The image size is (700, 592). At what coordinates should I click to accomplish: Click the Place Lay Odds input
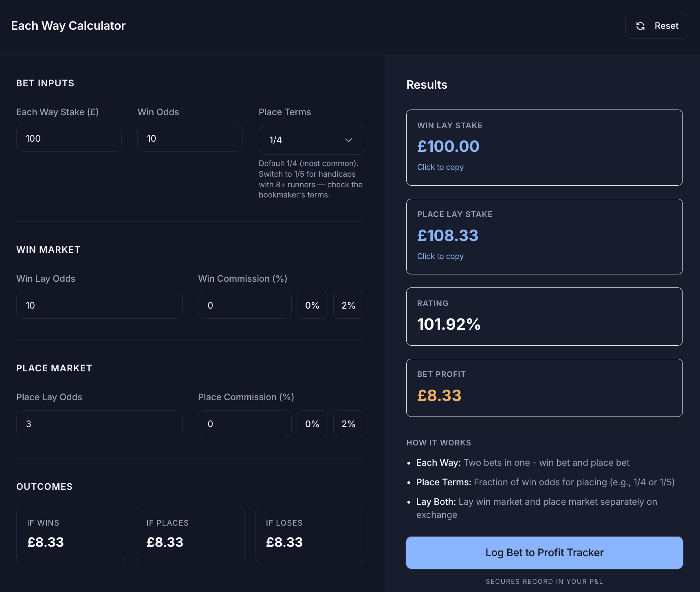[x=99, y=424]
